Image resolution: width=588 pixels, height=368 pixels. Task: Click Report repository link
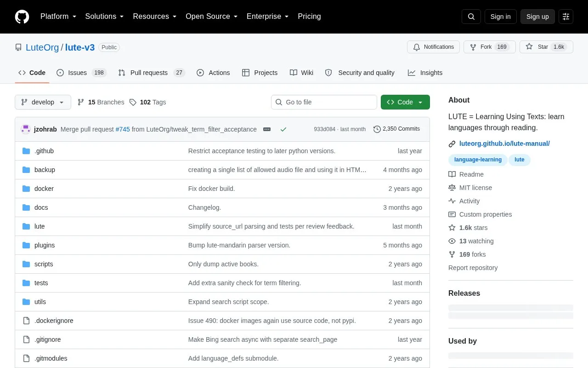click(x=473, y=268)
